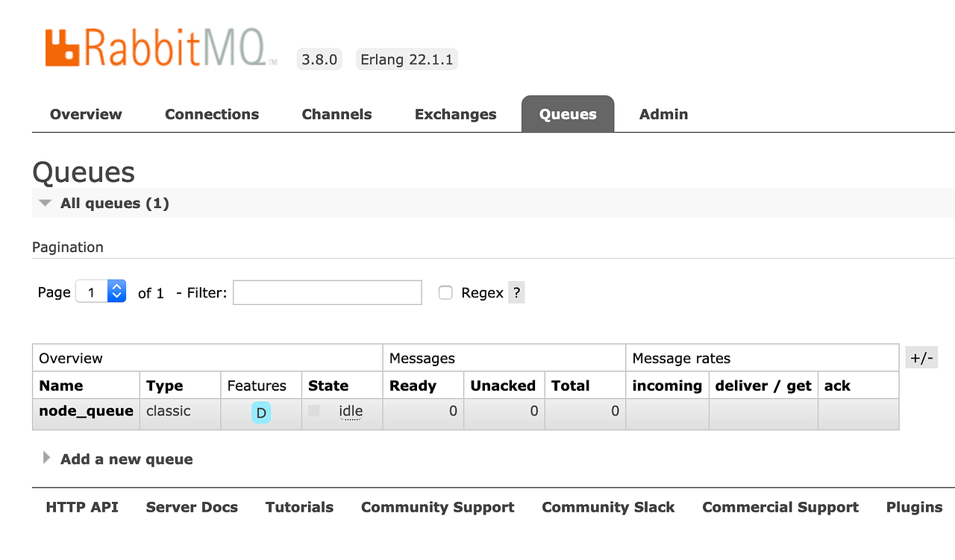This screenshot has height=560, width=955.
Task: Click the page number stepper arrows
Action: tap(115, 292)
